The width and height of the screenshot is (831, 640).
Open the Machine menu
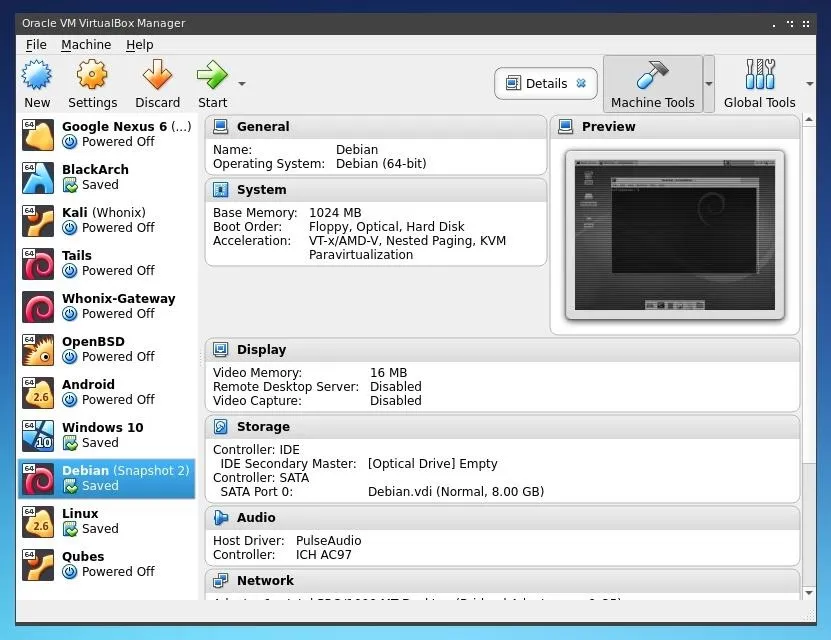tap(86, 45)
